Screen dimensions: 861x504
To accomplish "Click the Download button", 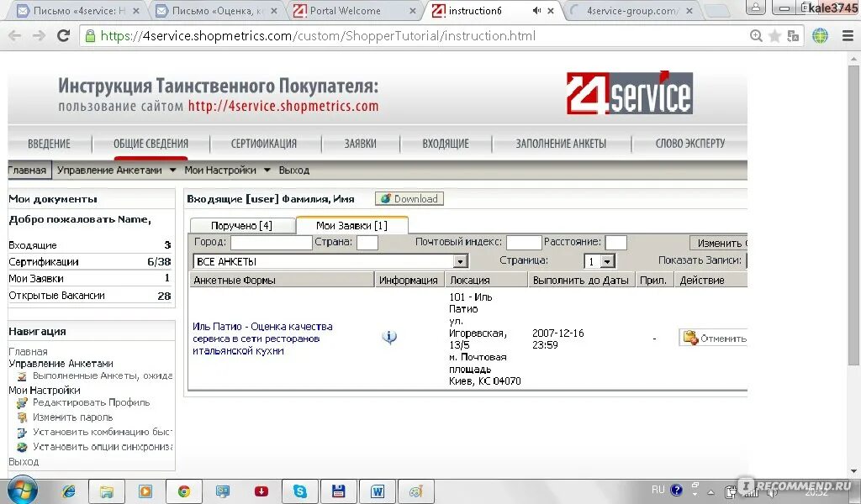I will (409, 198).
